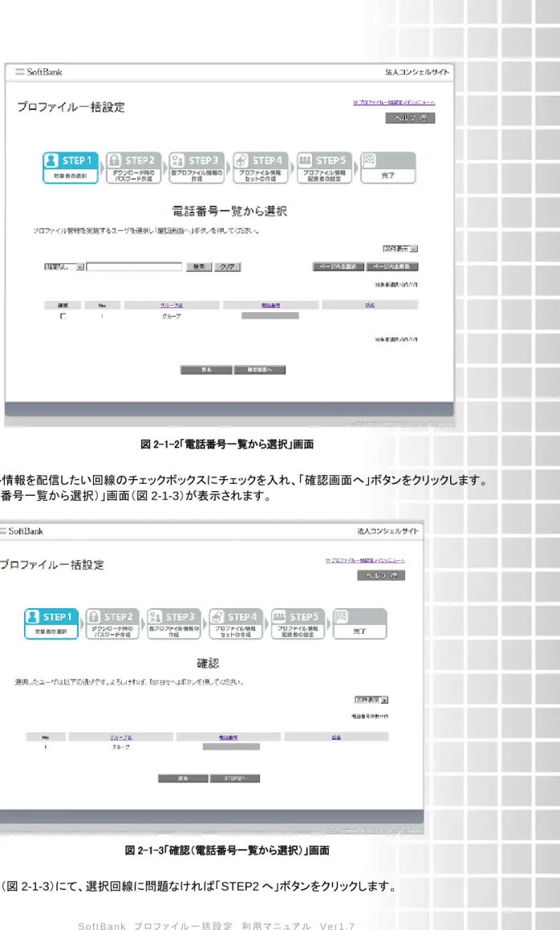Click 確認 heading on the lower screen
560x930 pixels.
pyautogui.click(x=209, y=663)
